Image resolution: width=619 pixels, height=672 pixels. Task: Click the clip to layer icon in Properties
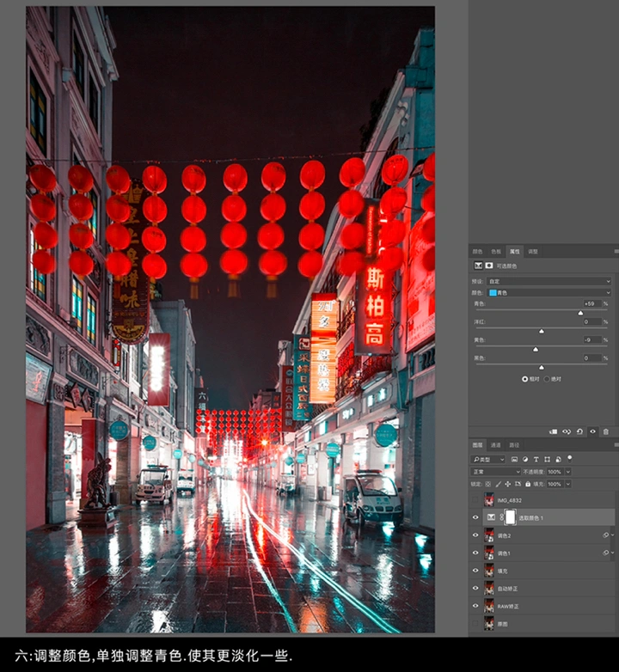[x=554, y=431]
